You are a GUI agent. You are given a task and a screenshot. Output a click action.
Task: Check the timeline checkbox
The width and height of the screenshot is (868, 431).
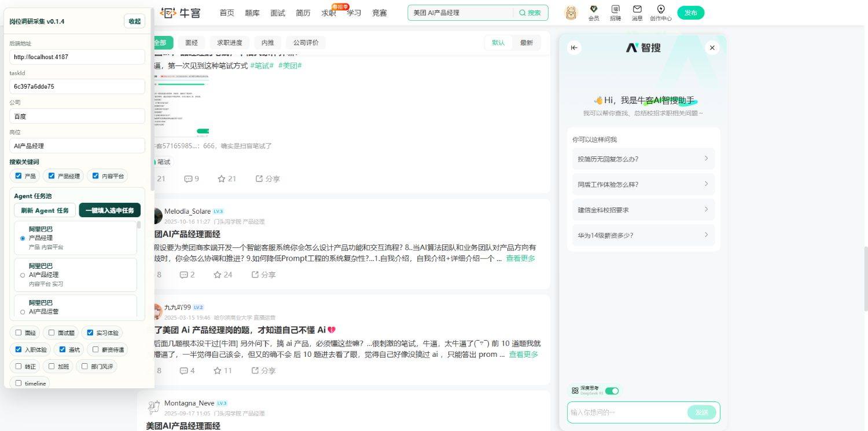[19, 383]
